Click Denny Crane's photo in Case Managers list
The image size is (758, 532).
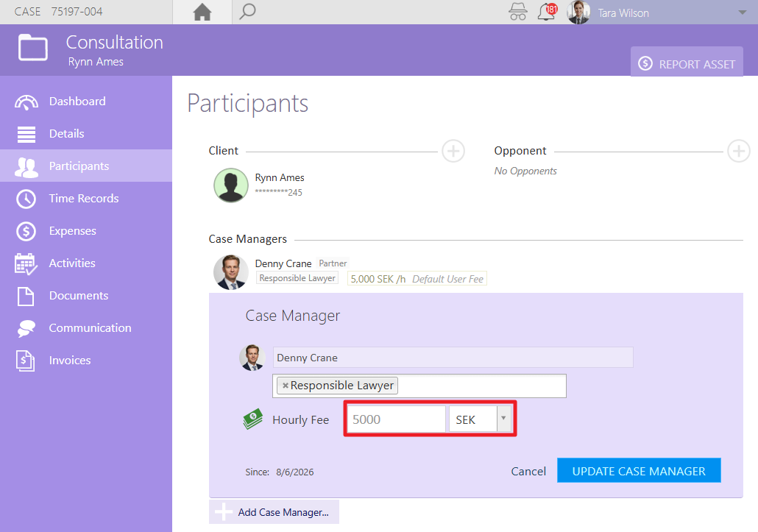tap(231, 272)
